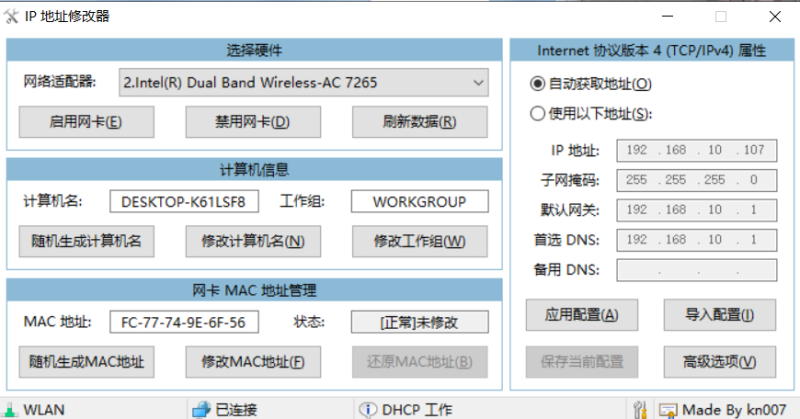The width and height of the screenshot is (800, 419).
Task: Click the Made By kn007 icon
Action: pyautogui.click(x=667, y=409)
